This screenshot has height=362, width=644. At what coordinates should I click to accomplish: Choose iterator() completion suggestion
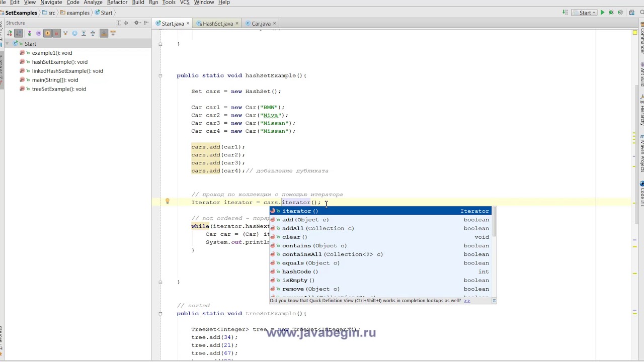pos(380,211)
